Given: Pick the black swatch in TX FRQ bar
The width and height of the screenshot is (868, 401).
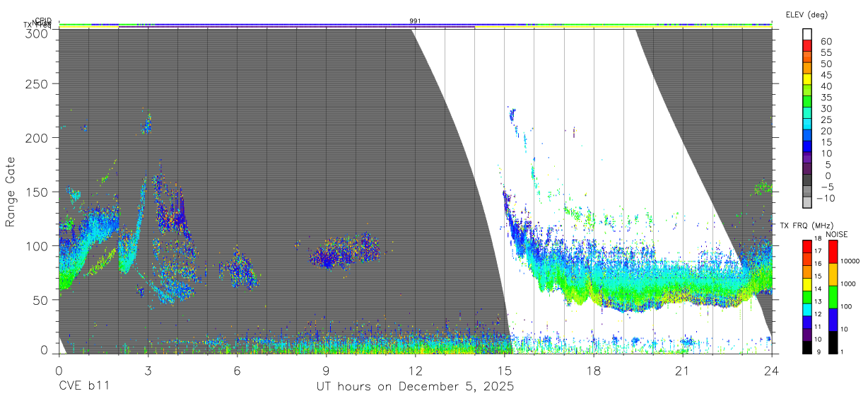Looking at the screenshot, I should pyautogui.click(x=807, y=347).
